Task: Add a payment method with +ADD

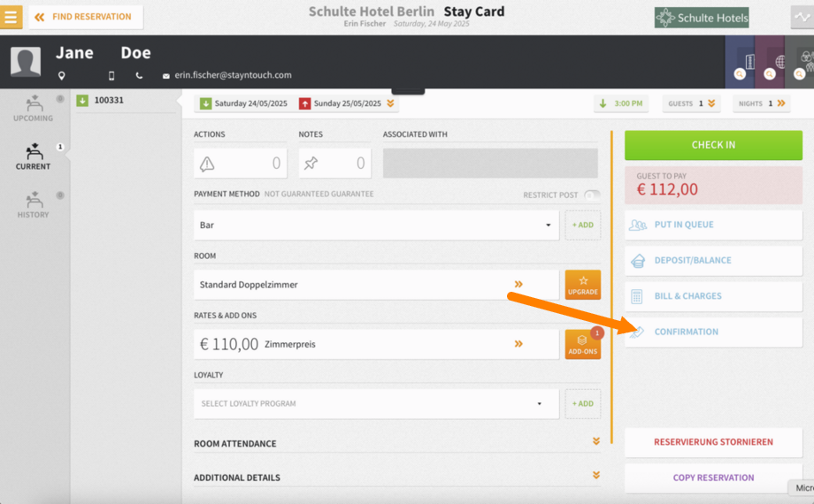Action: [x=582, y=225]
